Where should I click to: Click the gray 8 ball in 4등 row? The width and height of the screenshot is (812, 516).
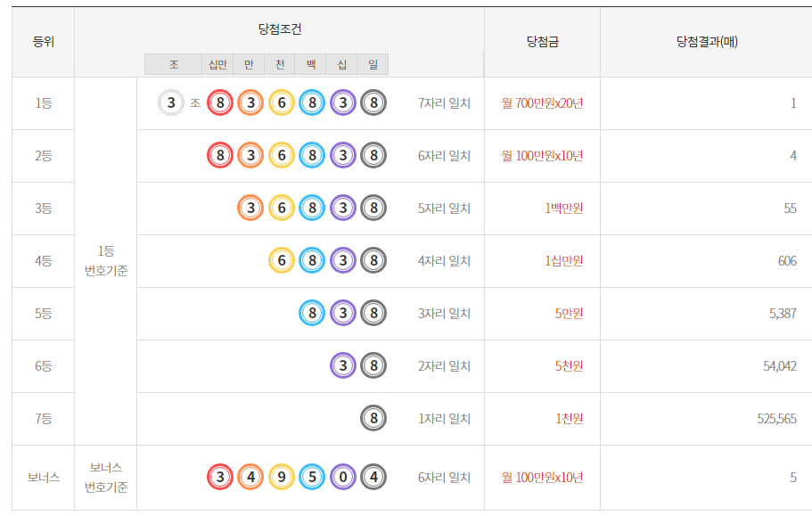[x=373, y=260]
